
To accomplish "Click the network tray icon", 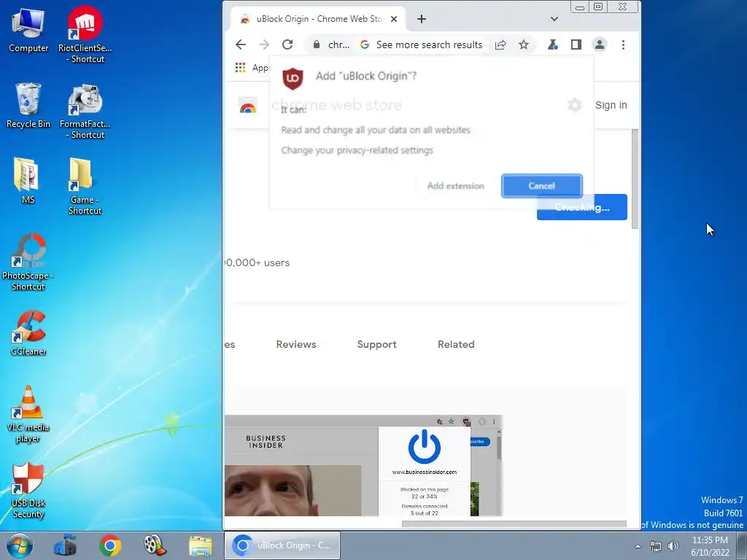I will (x=656, y=546).
